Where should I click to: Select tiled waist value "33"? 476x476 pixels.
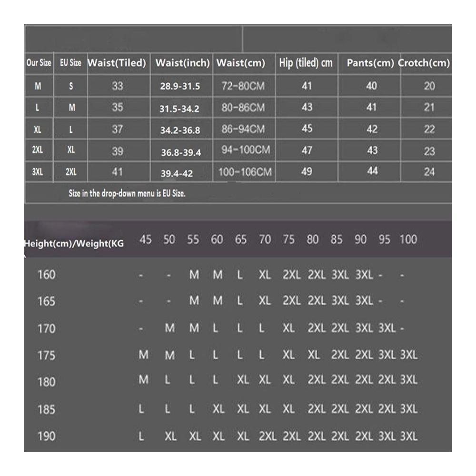click(118, 86)
